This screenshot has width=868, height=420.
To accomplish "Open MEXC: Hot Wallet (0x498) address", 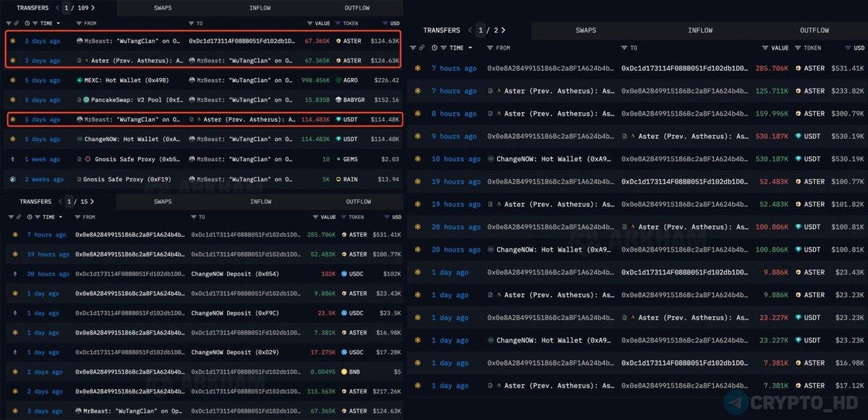I will coord(123,80).
